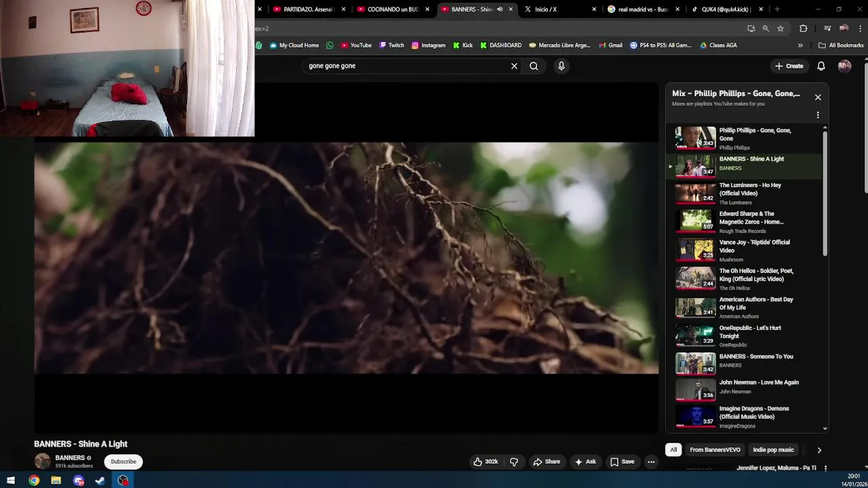
Task: Close the Mix playlist panel
Action: click(818, 97)
